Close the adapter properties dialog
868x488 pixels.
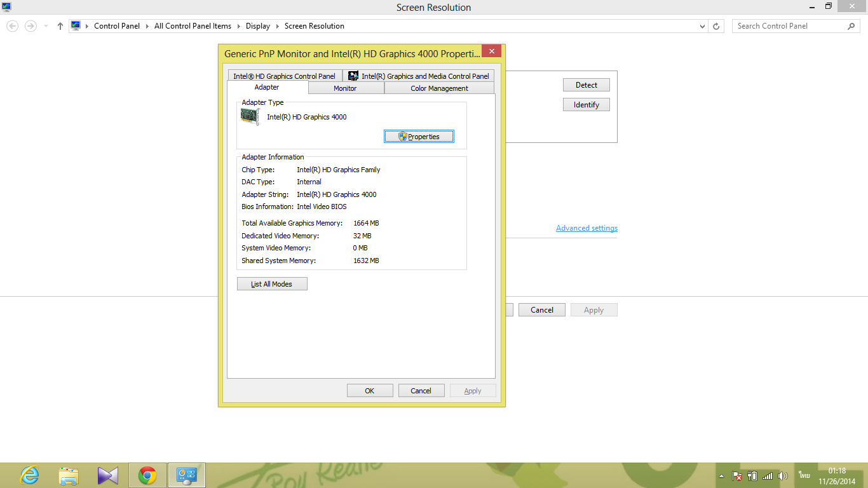pyautogui.click(x=491, y=51)
